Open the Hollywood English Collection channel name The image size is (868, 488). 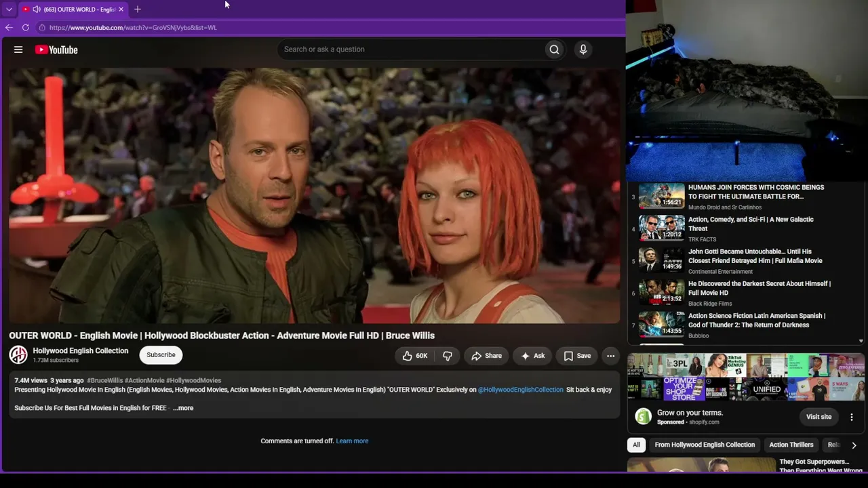(x=81, y=350)
